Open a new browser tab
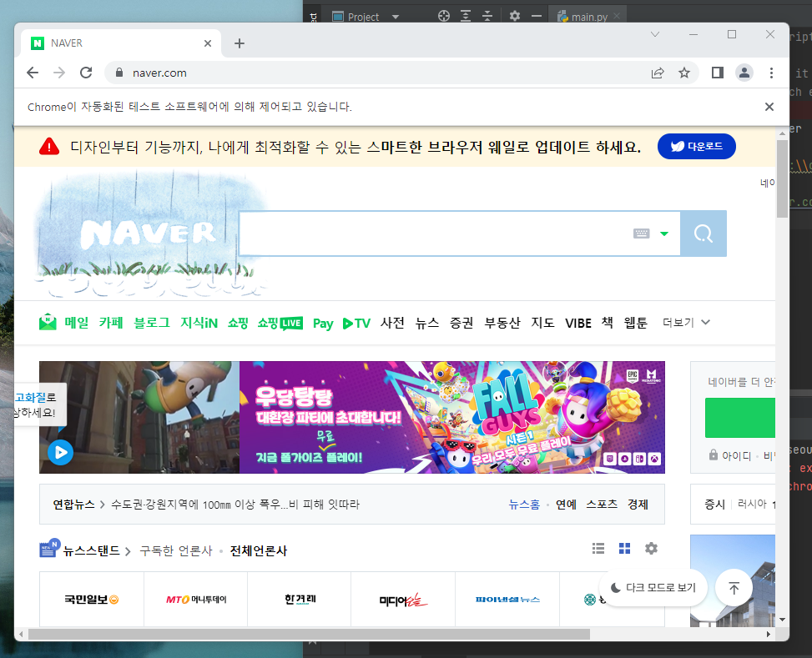 (240, 43)
